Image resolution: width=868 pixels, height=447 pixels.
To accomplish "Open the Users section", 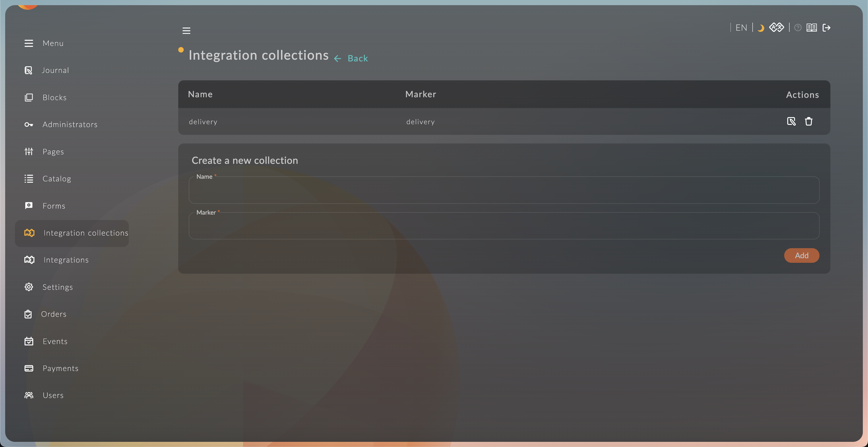I will click(x=53, y=395).
